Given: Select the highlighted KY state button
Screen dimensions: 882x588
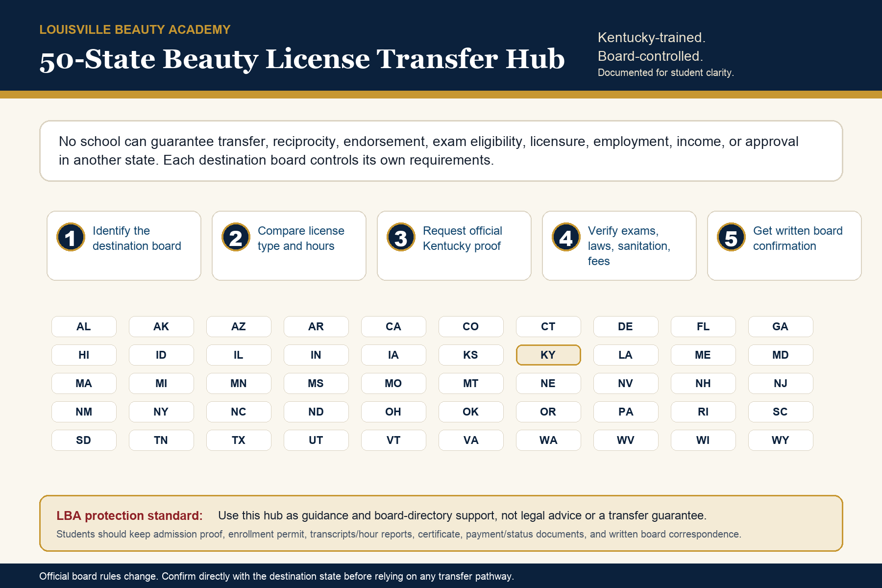Looking at the screenshot, I should point(548,355).
